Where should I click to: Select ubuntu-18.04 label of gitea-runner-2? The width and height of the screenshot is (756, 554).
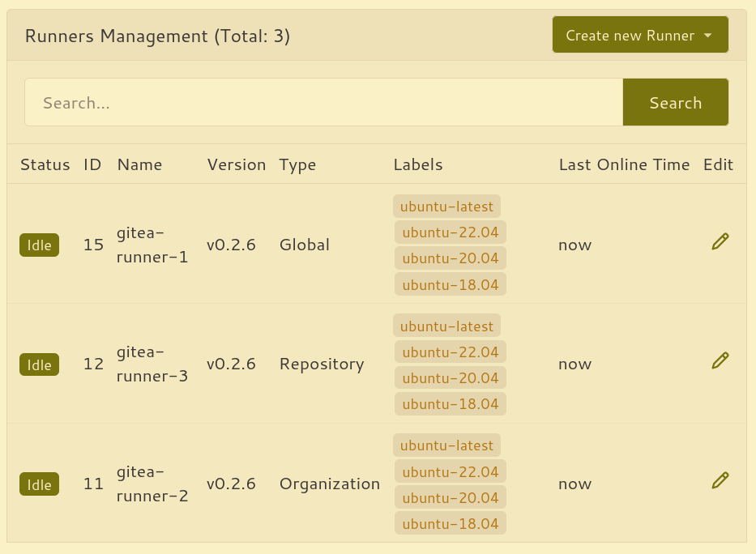pos(450,524)
